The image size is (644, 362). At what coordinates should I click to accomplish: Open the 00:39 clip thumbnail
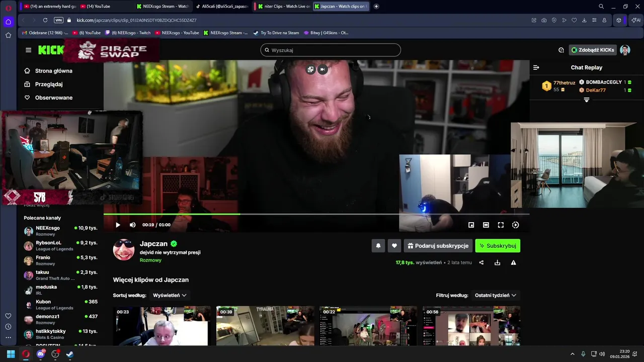tap(265, 326)
